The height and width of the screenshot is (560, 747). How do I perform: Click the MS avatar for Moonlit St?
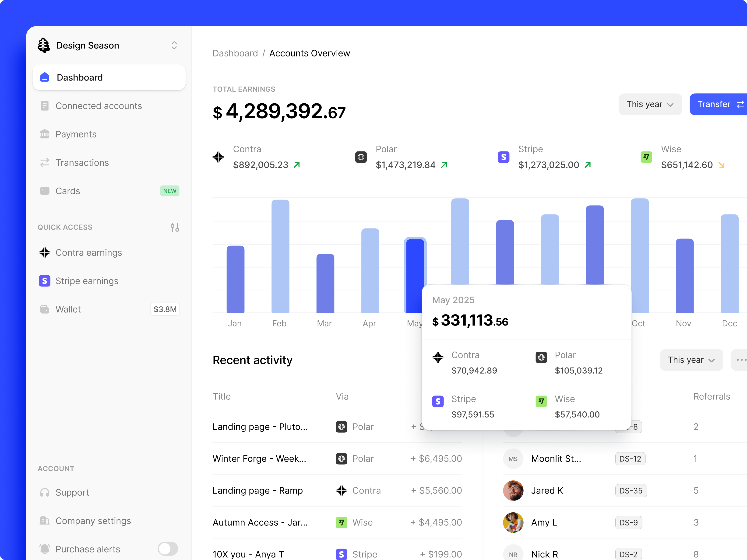click(513, 459)
